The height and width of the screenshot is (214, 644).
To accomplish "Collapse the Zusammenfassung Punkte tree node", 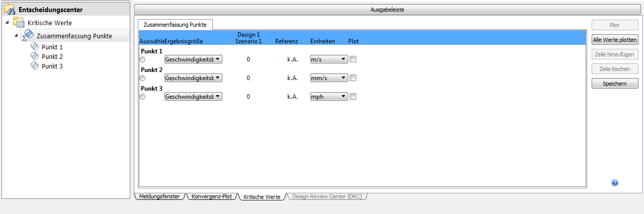I will 17,36.
